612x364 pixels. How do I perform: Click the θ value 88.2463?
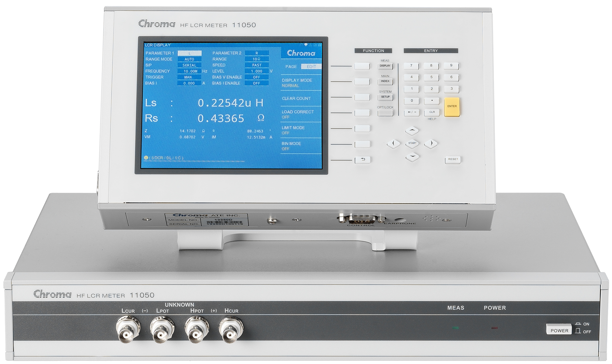pos(255,131)
